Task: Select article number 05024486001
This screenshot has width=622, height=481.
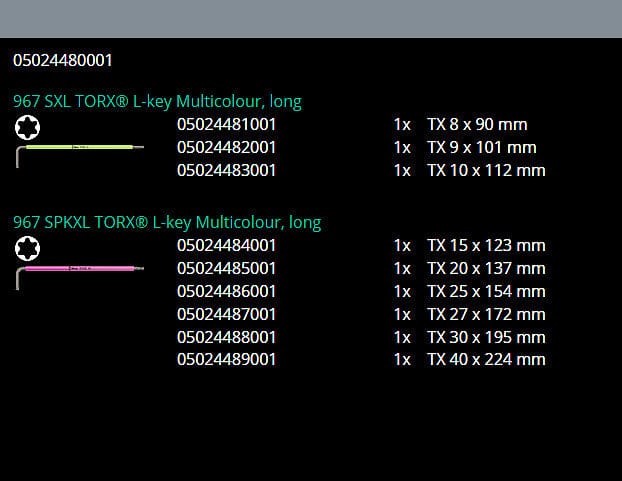Action: (227, 291)
